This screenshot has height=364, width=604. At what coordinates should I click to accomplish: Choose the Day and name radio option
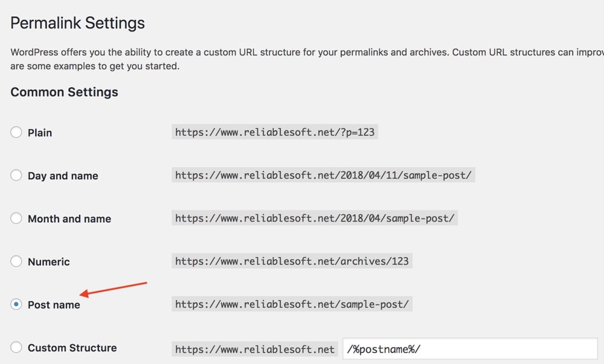coord(16,176)
